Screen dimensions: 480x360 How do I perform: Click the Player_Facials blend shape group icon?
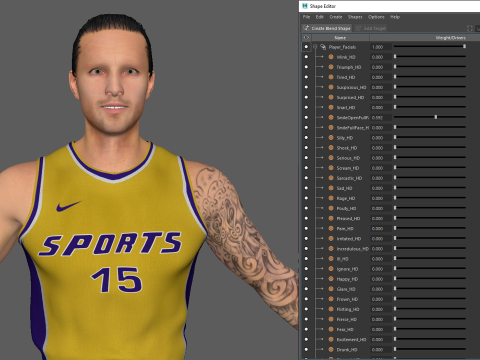coord(323,47)
